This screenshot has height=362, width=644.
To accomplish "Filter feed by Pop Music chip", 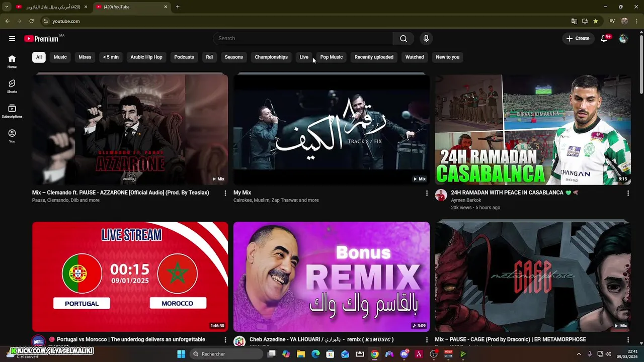I will tap(332, 57).
